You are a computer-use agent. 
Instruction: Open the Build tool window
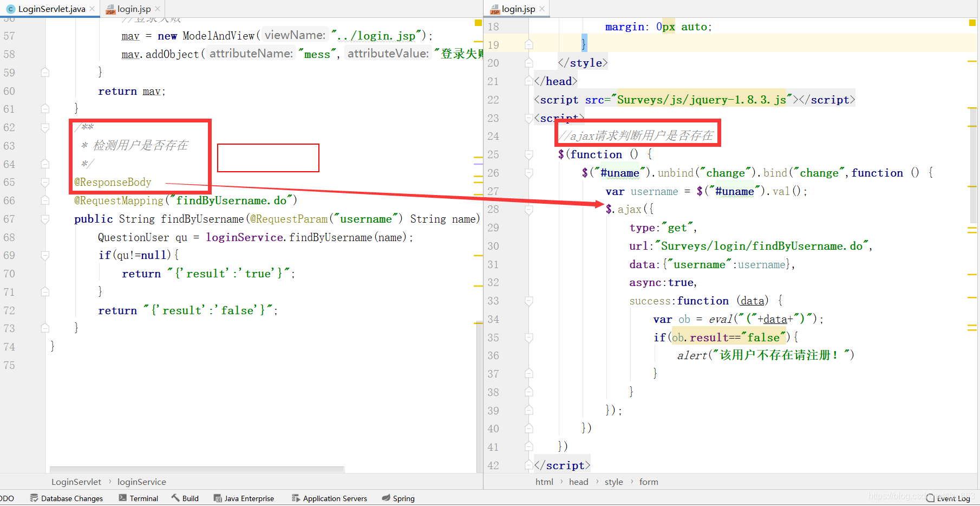point(185,498)
